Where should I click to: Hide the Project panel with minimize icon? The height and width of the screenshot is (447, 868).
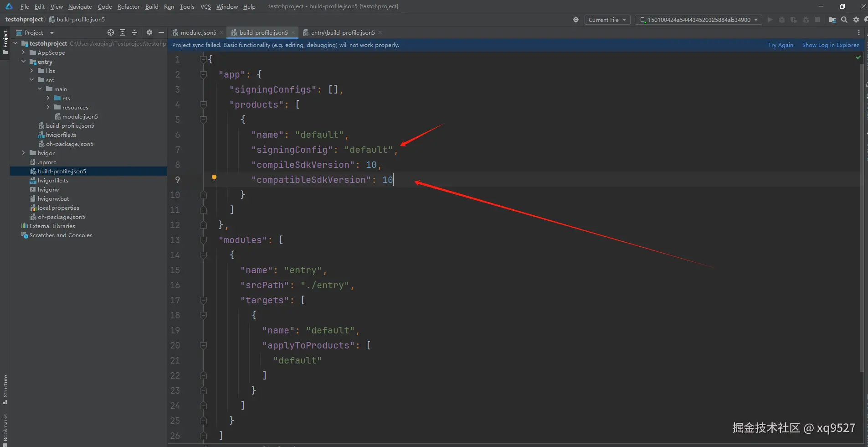pos(161,32)
